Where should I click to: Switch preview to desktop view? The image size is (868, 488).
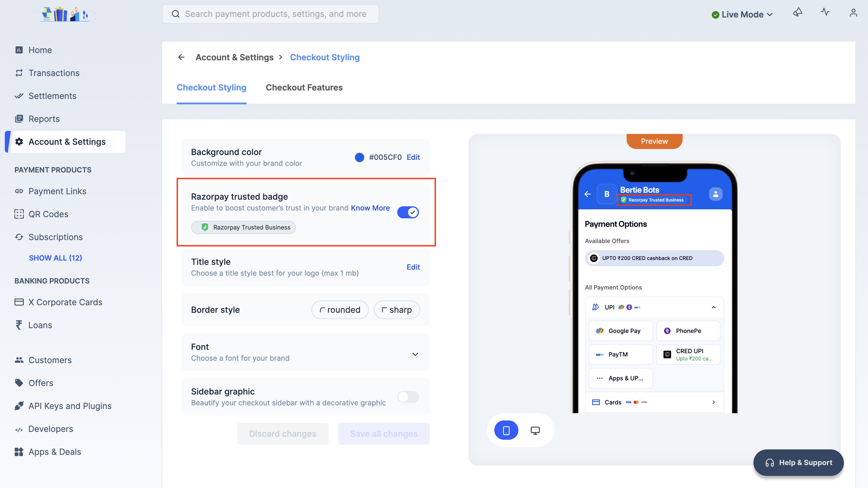tap(535, 430)
